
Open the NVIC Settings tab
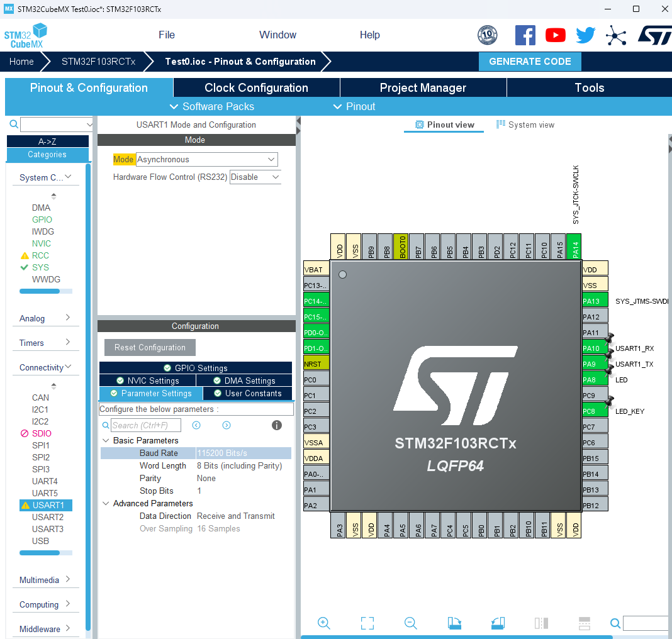[147, 381]
